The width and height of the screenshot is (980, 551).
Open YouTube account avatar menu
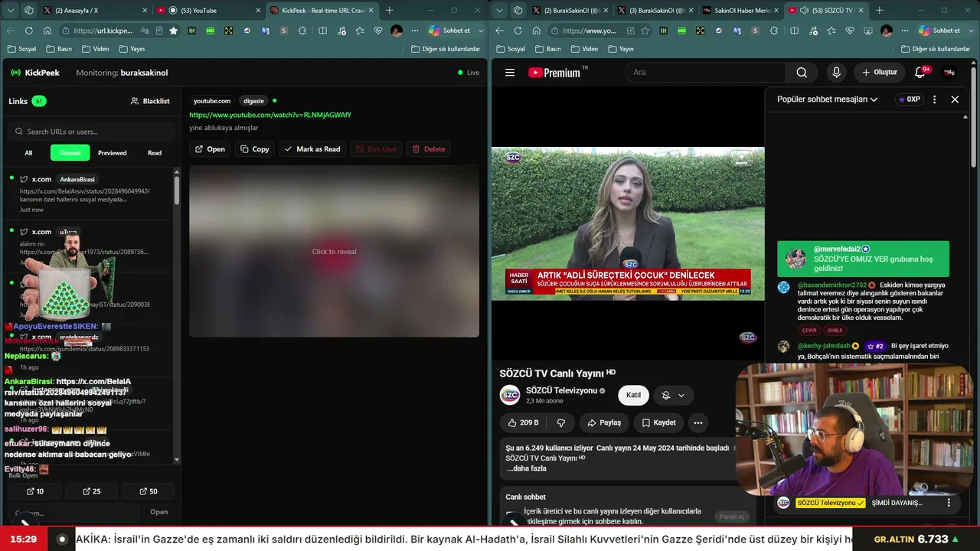click(x=949, y=73)
